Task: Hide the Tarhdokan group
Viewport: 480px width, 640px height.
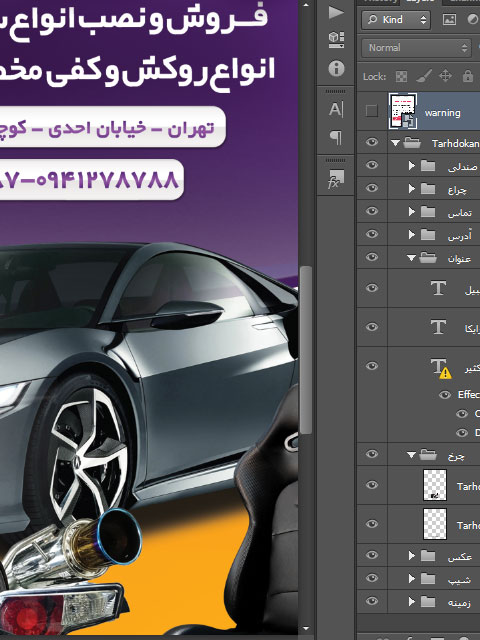Action: point(372,142)
